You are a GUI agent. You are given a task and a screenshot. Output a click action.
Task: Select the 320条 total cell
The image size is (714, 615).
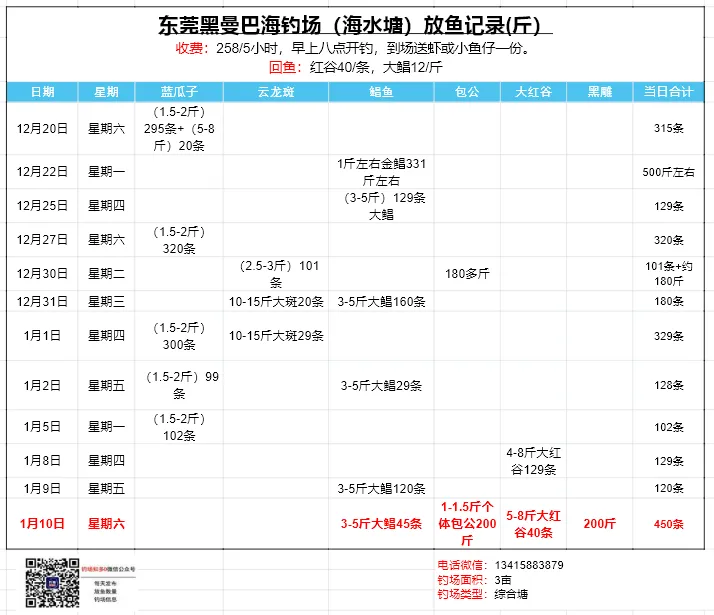coord(668,240)
